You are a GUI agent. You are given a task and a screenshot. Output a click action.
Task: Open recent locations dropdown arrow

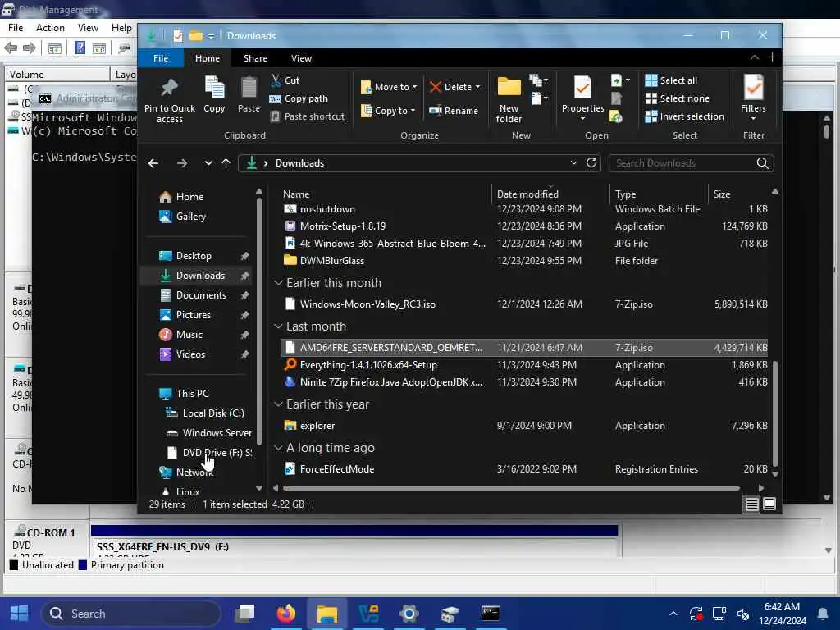coord(208,163)
